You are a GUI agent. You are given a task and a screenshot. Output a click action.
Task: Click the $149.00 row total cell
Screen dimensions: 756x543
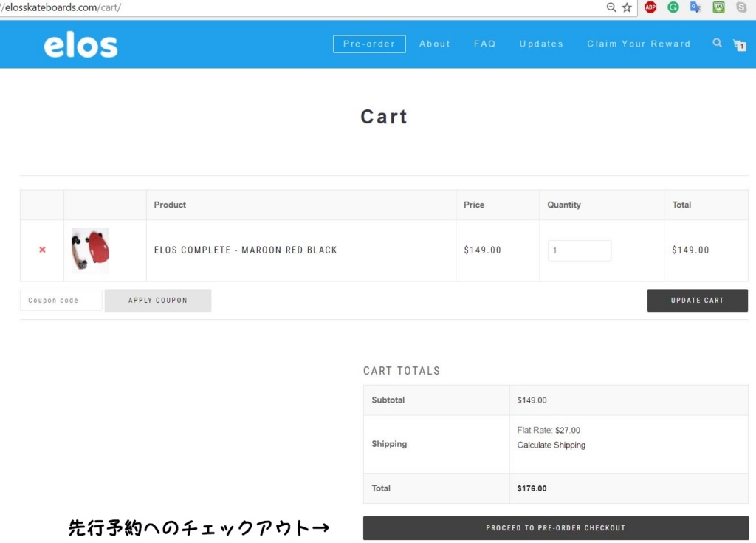(x=690, y=250)
